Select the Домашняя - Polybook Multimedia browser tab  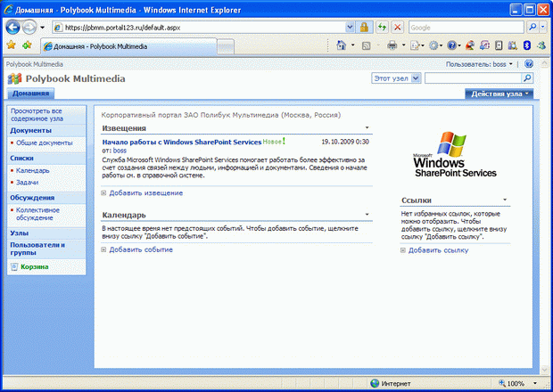click(128, 46)
